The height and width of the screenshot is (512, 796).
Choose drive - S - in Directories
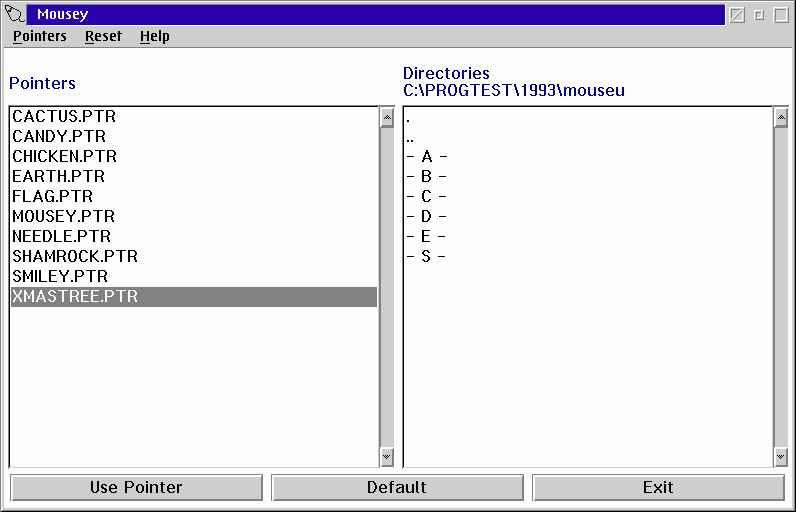pos(588,256)
